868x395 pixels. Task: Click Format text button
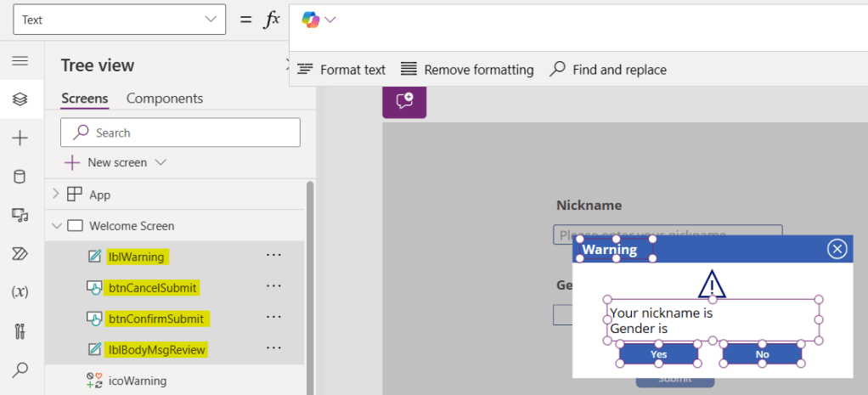click(x=341, y=70)
